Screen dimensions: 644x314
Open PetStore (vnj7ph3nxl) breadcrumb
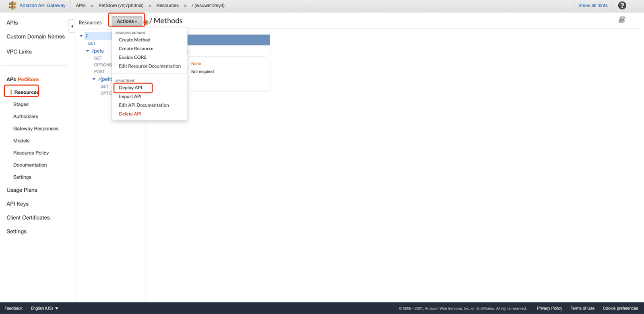(121, 6)
